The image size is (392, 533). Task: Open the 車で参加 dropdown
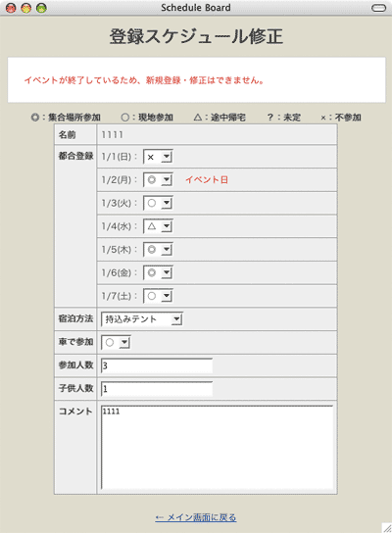[116, 342]
